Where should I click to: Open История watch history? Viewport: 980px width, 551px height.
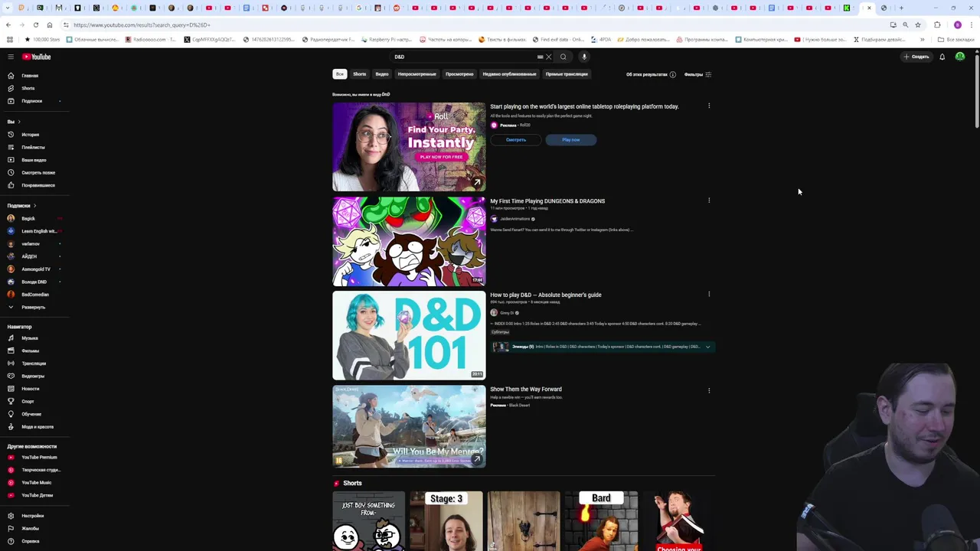(31, 135)
